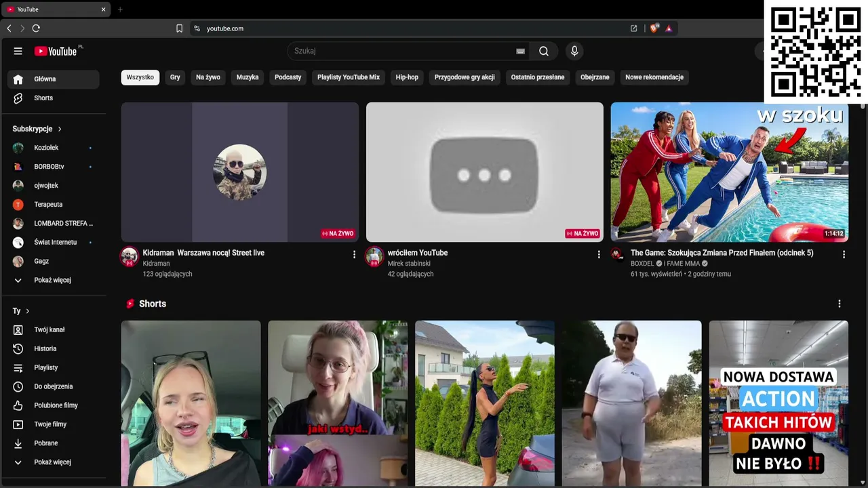Open Historia watch history
The height and width of the screenshot is (488, 868).
pos(54,349)
